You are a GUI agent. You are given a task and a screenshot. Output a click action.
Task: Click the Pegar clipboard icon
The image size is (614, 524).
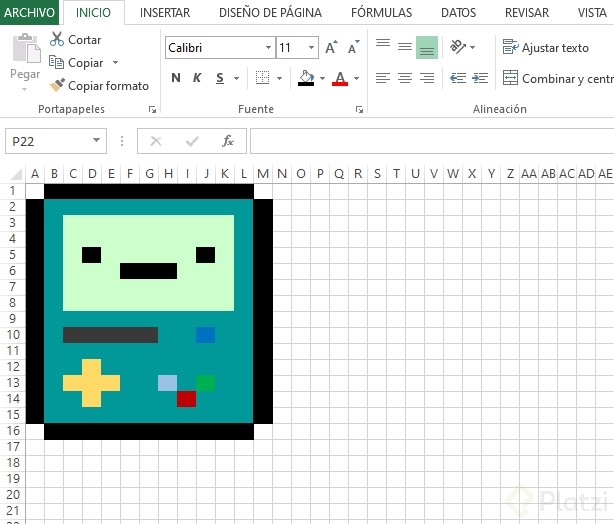click(26, 49)
